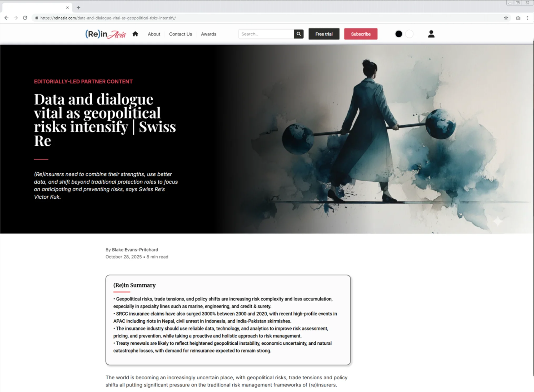Click the summary bullet about Treaty renewals

(x=223, y=347)
